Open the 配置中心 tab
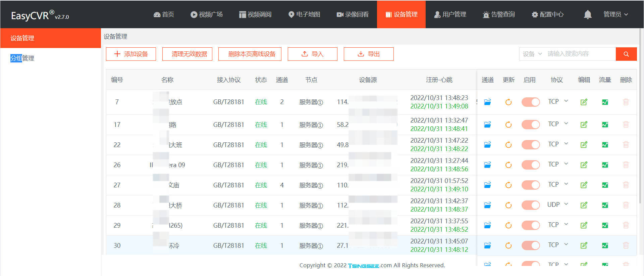The image size is (644, 276). (548, 14)
